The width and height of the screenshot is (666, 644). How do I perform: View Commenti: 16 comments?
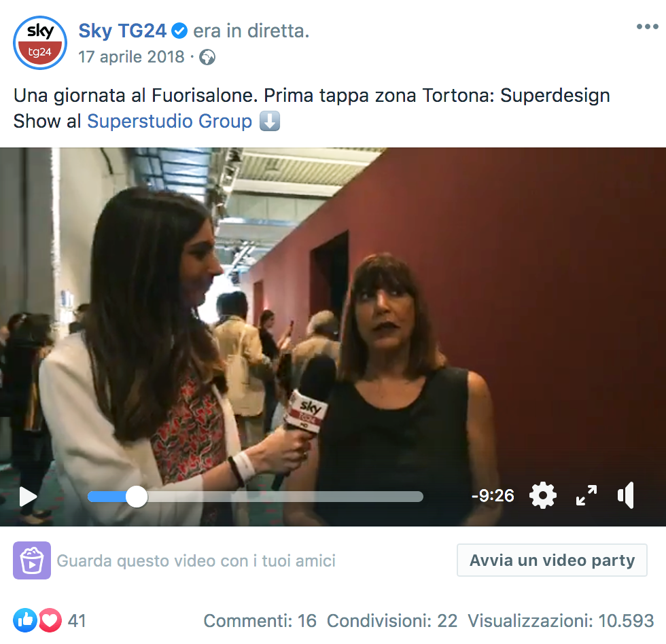[260, 621]
